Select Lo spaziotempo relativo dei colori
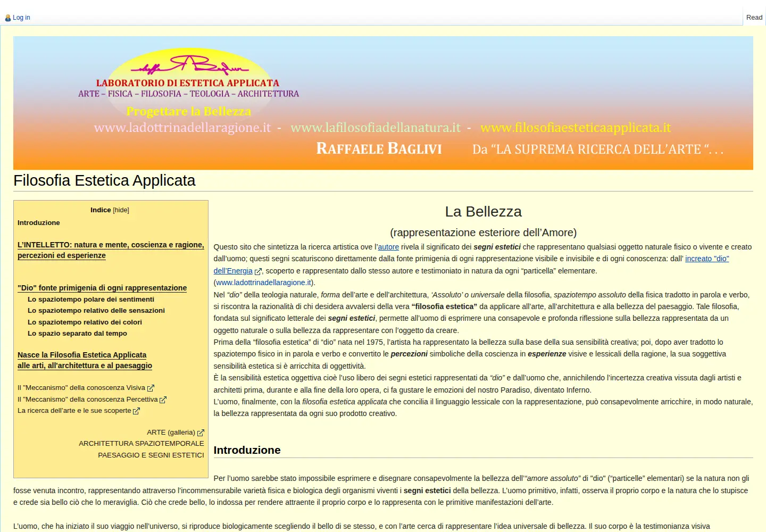Viewport: 766px width, 532px height. click(85, 322)
